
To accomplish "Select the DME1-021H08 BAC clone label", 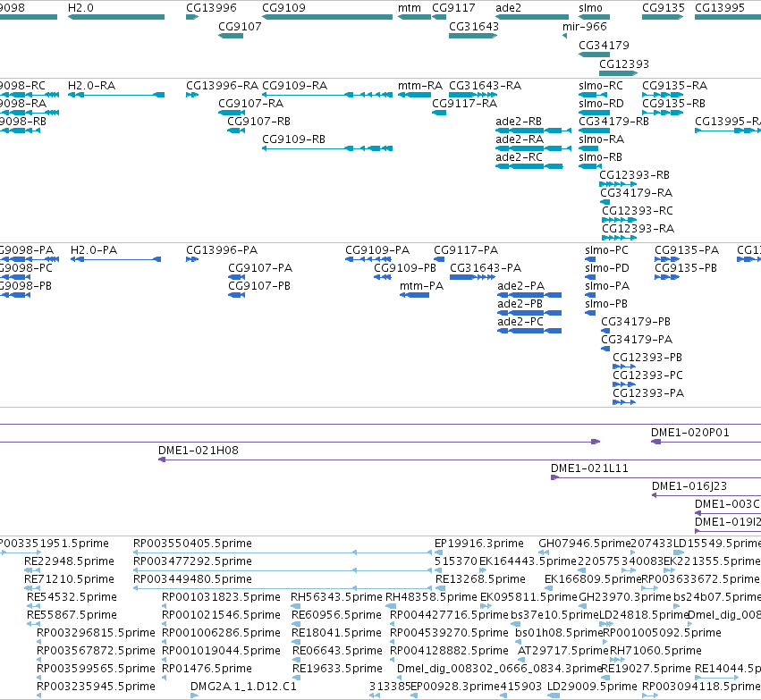I will point(199,451).
